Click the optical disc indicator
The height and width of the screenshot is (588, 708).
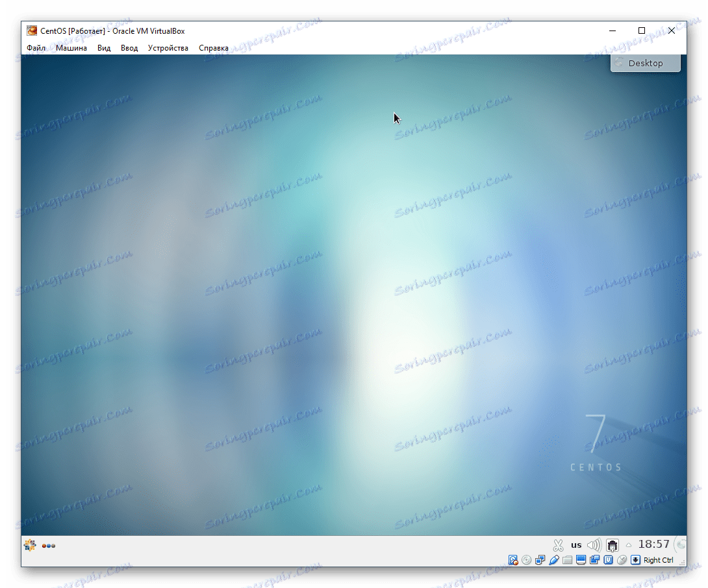pos(527,560)
